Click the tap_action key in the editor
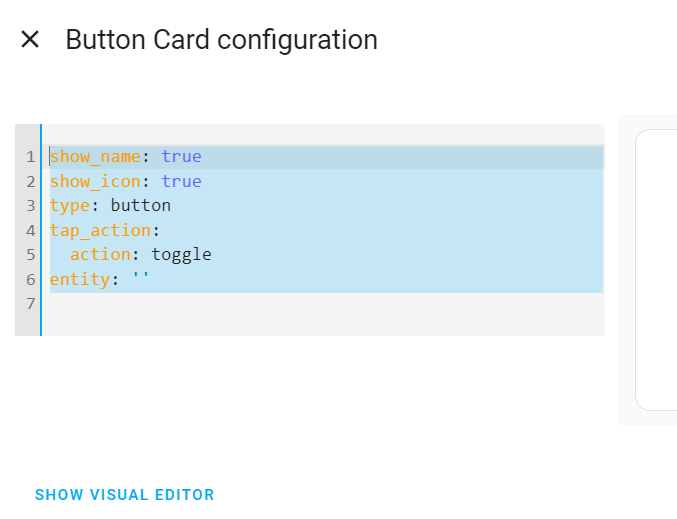This screenshot has width=677, height=519. 101,231
